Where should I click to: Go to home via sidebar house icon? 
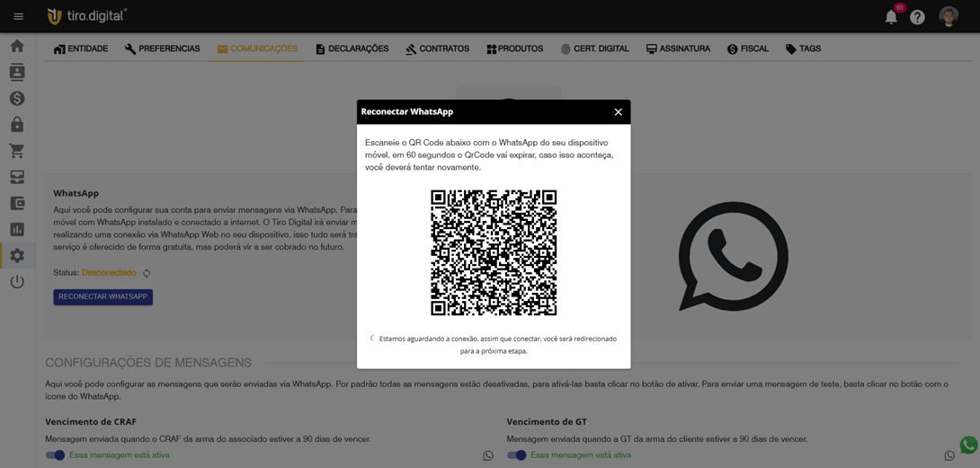[x=17, y=46]
